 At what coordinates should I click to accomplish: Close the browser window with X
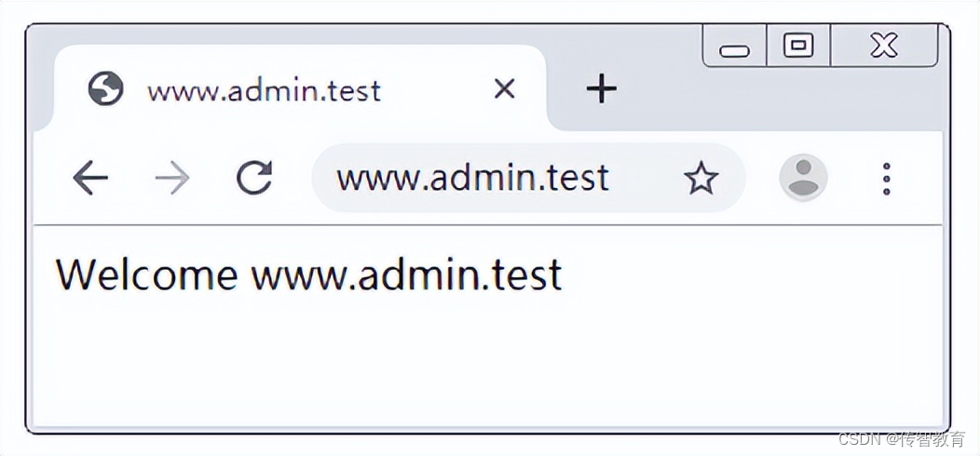point(884,46)
